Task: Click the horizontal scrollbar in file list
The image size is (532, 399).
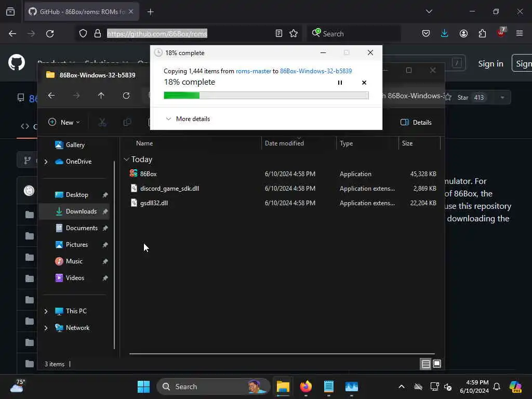Action: coord(282,354)
